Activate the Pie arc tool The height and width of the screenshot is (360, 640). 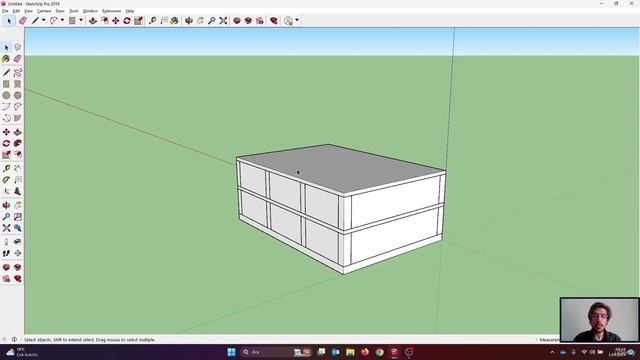(x=18, y=118)
